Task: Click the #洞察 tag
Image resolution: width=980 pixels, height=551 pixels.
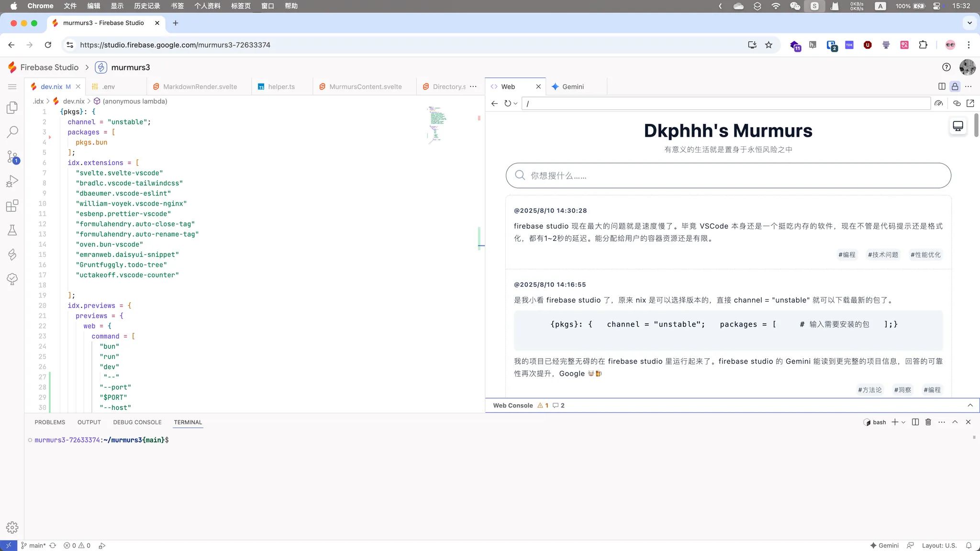Action: [902, 390]
